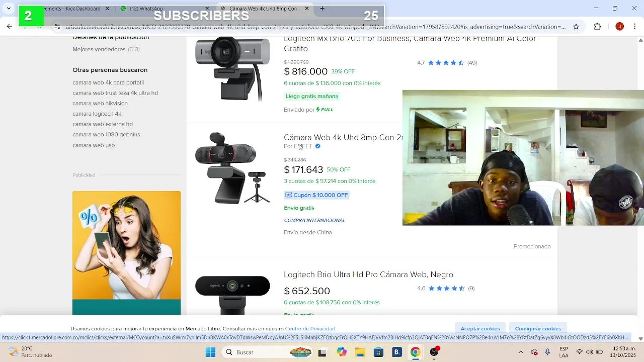Open the camara logitech 4k suggestion
Screen dimensions: 644x362
pos(97,114)
